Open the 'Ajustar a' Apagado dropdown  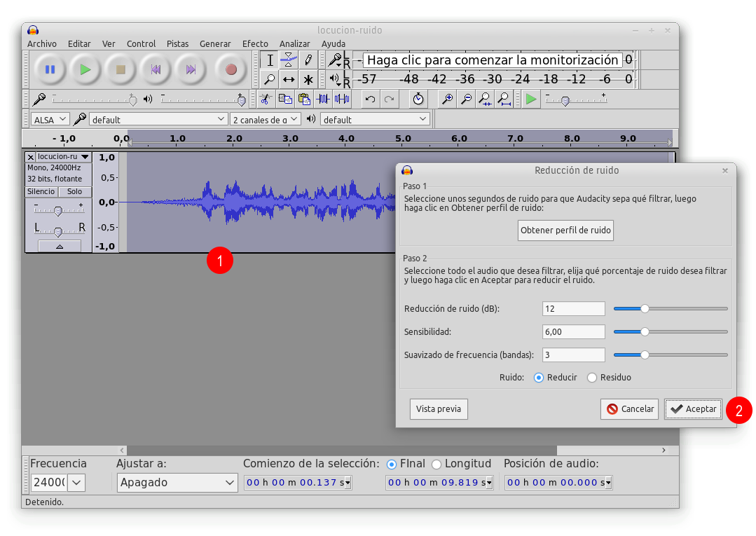pos(177,483)
